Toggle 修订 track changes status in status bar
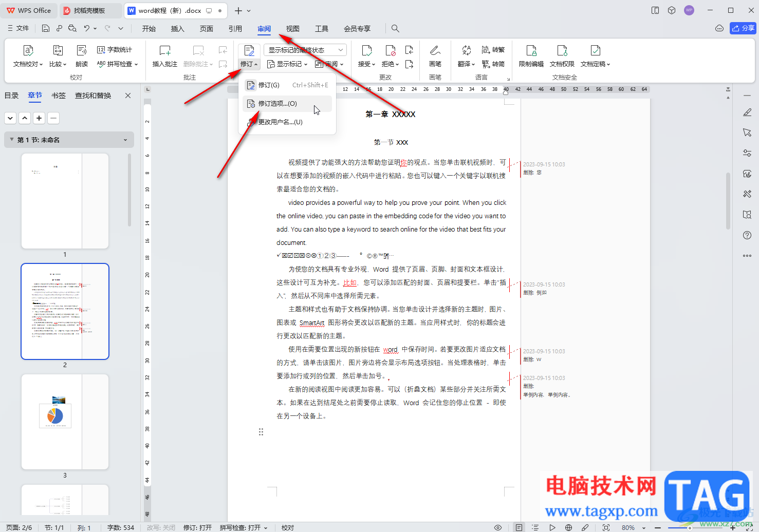This screenshot has height=532, width=759. pyautogui.click(x=197, y=527)
